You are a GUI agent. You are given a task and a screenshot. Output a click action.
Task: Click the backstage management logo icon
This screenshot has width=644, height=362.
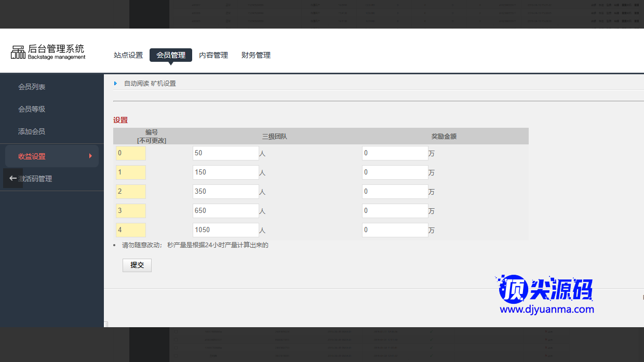[x=18, y=51]
